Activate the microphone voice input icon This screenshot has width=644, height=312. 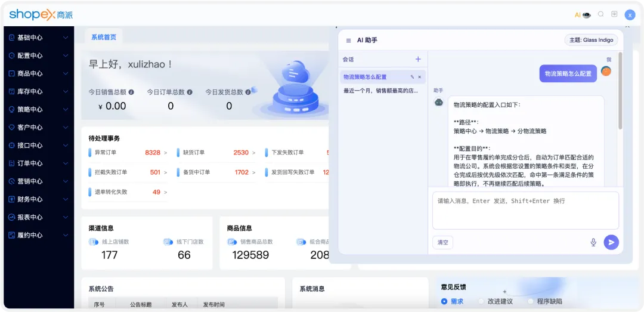click(593, 242)
